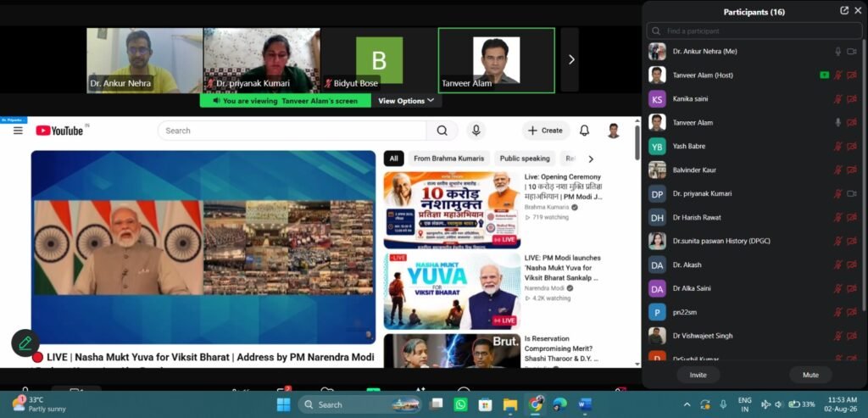The image size is (868, 418).
Task: Open YouTube notifications bell
Action: pos(584,131)
